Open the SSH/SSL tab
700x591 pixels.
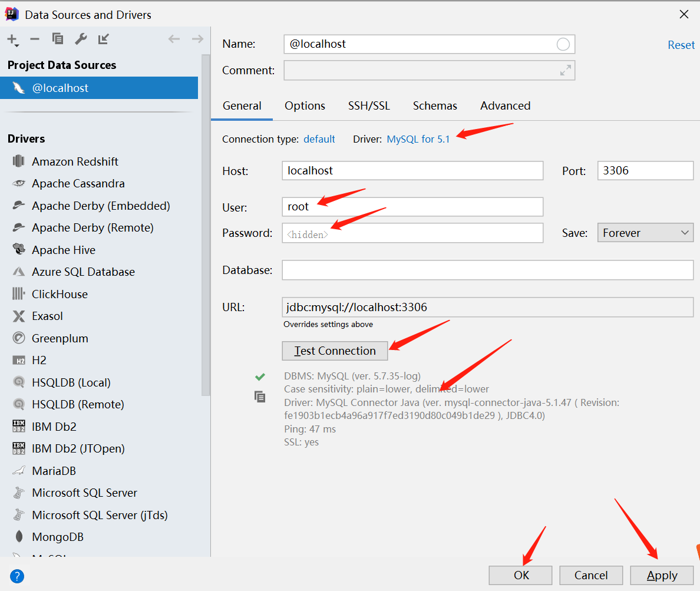[x=369, y=106]
